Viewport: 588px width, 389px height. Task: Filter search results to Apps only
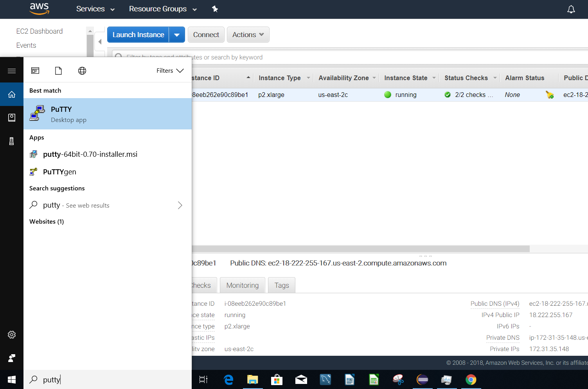[35, 70]
